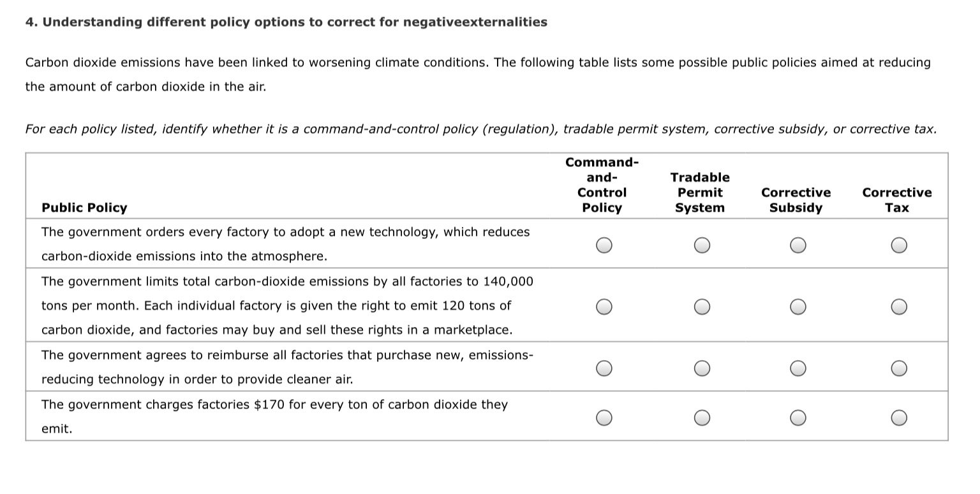Select Command-and-Control for the reimbursement policy row

tap(605, 368)
